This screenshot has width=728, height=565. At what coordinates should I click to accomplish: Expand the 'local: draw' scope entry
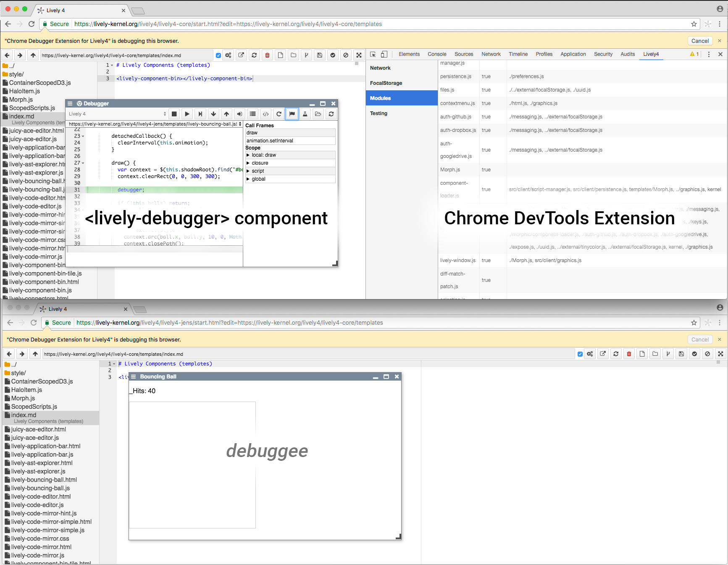pyautogui.click(x=248, y=155)
